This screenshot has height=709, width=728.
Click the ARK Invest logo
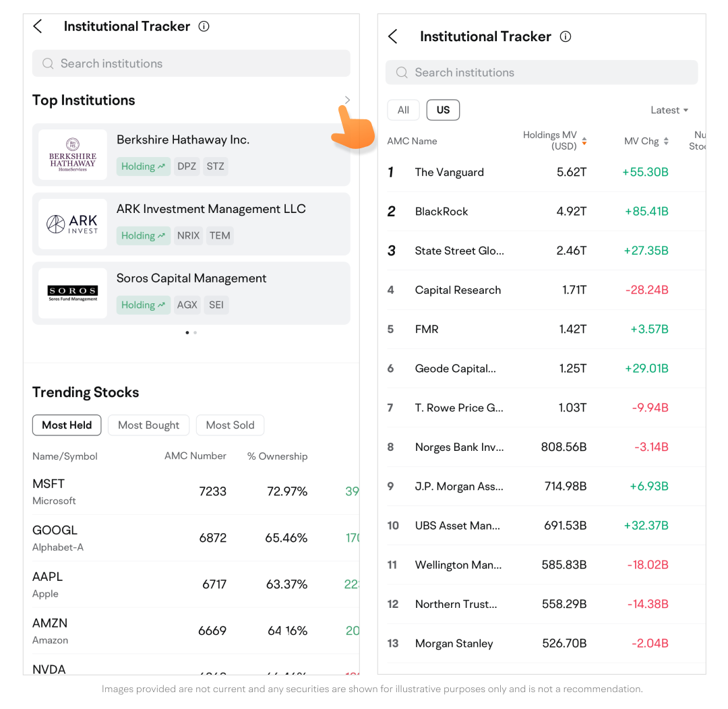click(x=73, y=224)
